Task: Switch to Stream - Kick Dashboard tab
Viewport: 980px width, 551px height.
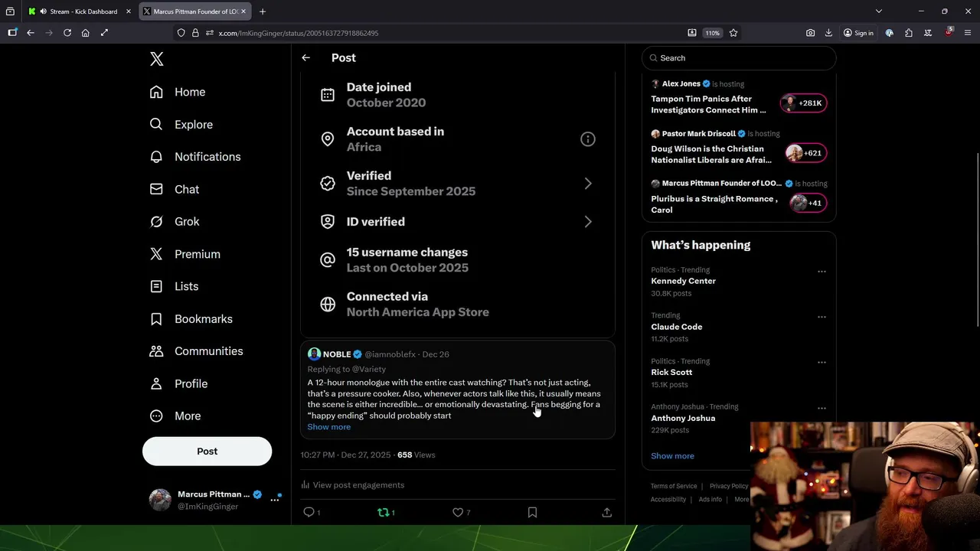Action: coord(80,11)
